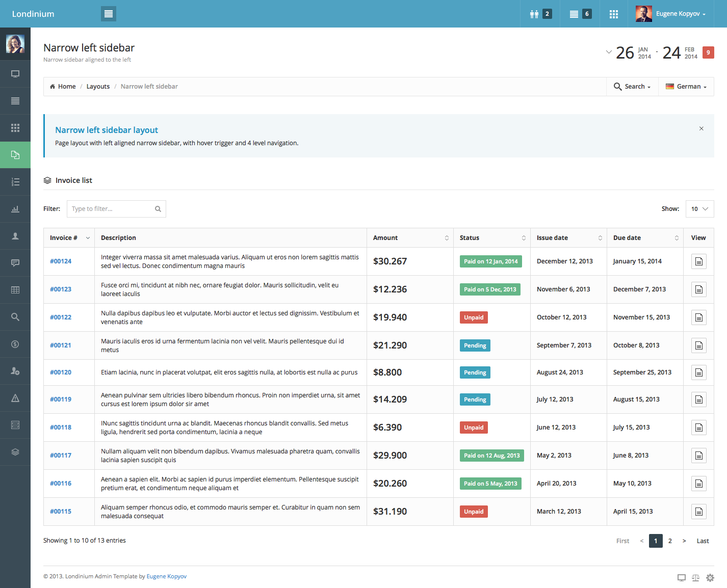
Task: Open the chat bubble icon in sidebar
Action: coord(15,263)
